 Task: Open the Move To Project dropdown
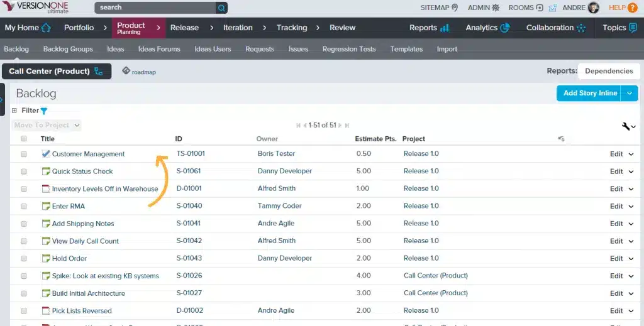(47, 125)
